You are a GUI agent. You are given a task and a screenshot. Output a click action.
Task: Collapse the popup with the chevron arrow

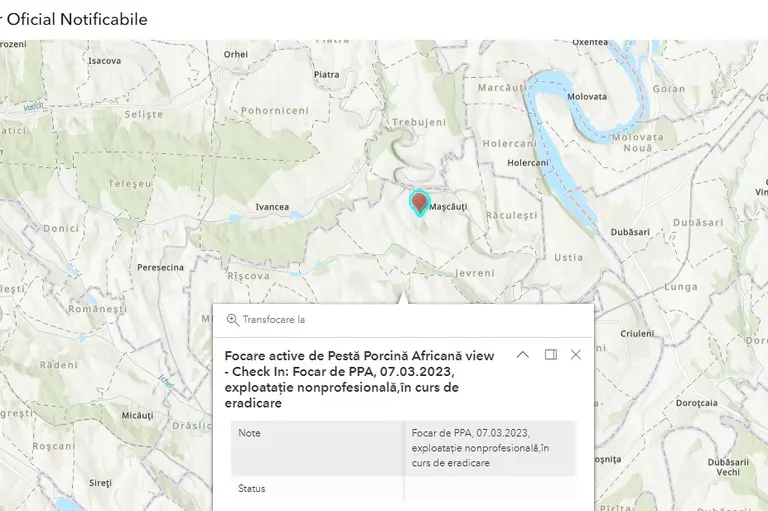click(x=523, y=355)
